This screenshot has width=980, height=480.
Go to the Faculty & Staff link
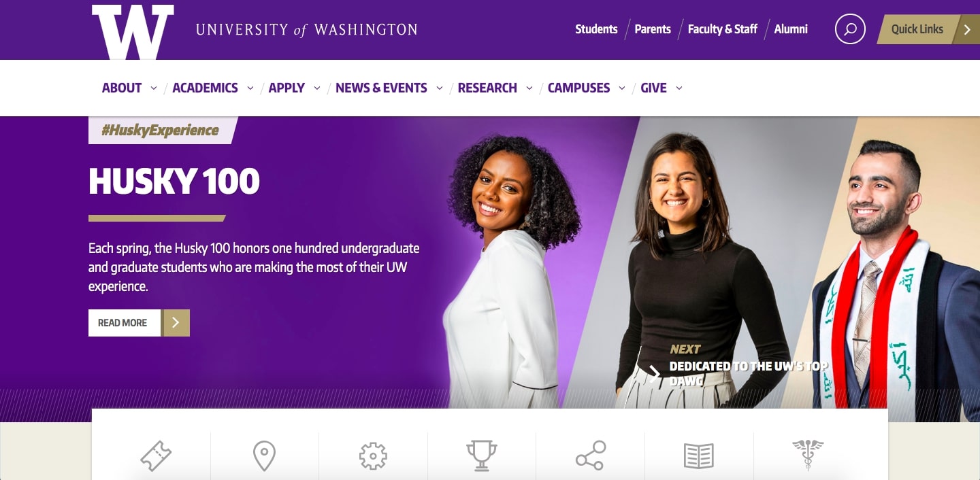pyautogui.click(x=722, y=29)
